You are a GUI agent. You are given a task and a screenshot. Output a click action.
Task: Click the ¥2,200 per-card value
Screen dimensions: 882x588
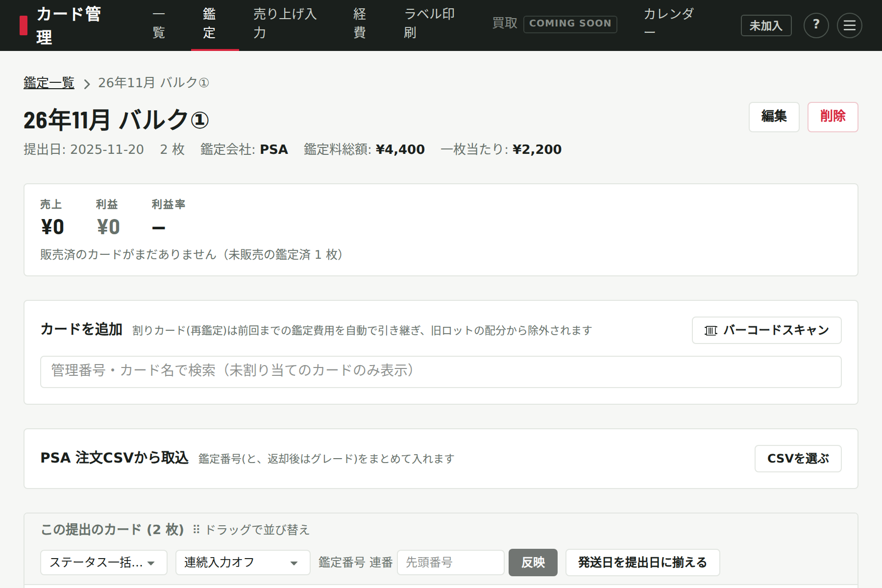coord(537,149)
